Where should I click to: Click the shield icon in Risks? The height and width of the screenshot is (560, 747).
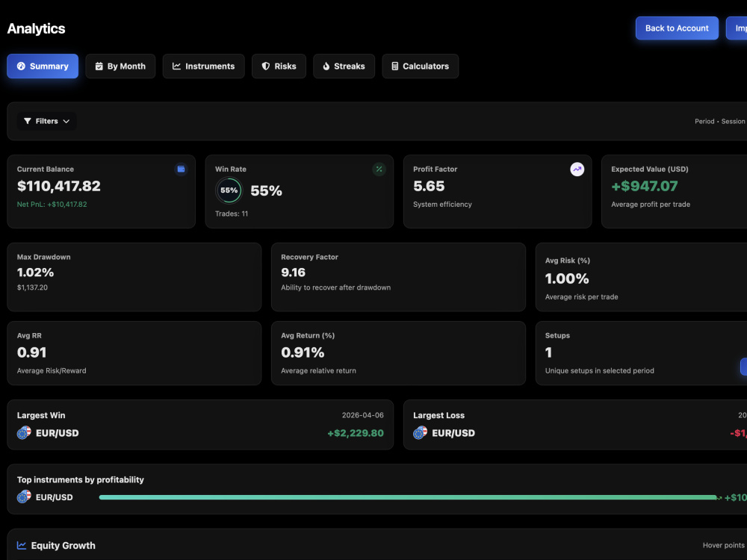pyautogui.click(x=266, y=66)
